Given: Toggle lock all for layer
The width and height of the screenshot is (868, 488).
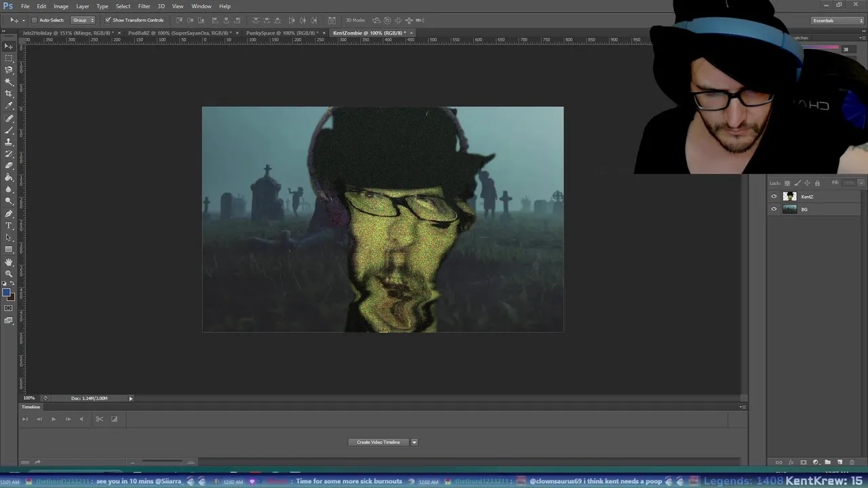Looking at the screenshot, I should click(x=817, y=183).
